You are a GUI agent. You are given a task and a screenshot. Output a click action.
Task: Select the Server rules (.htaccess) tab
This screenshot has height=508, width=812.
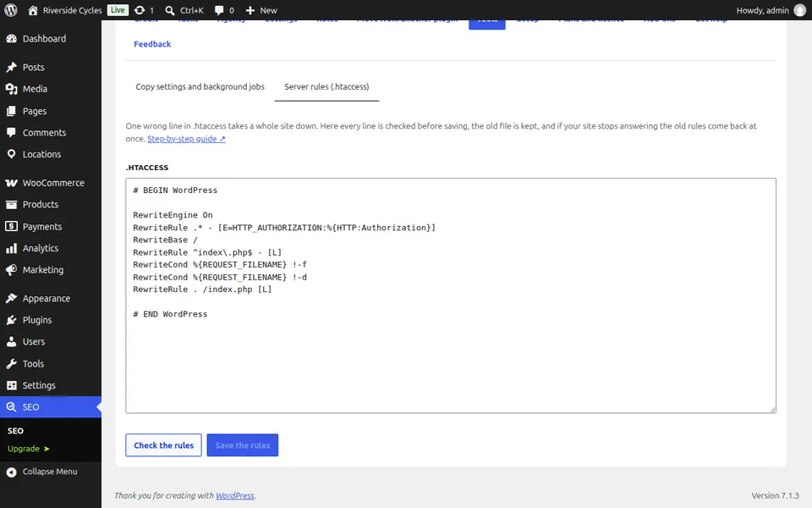pos(326,86)
